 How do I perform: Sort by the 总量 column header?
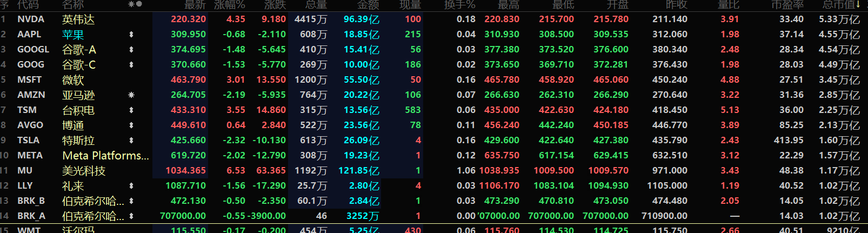pyautogui.click(x=316, y=5)
